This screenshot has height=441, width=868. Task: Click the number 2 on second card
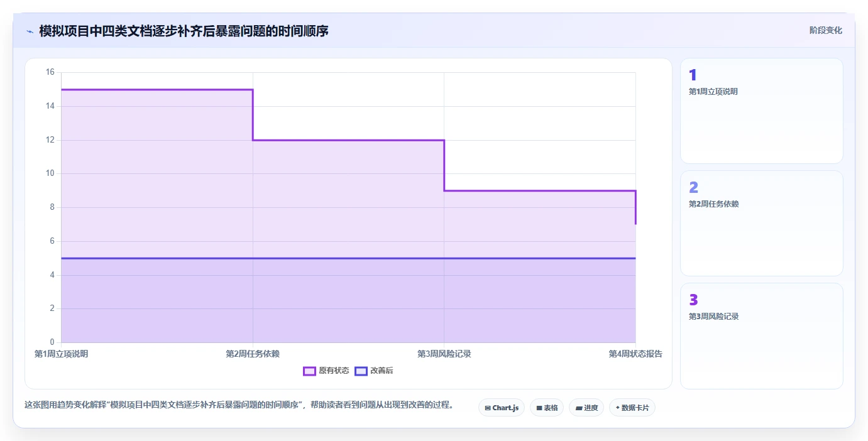tap(694, 187)
